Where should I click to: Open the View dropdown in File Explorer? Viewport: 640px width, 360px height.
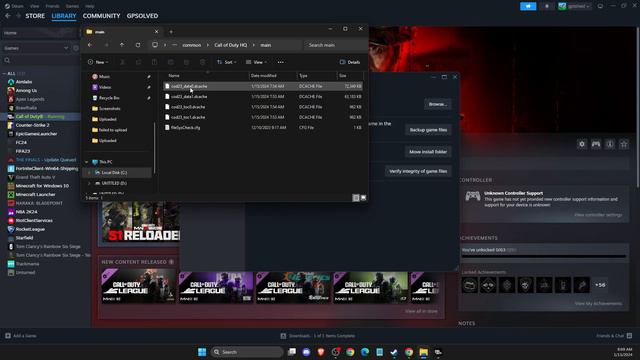tap(256, 62)
